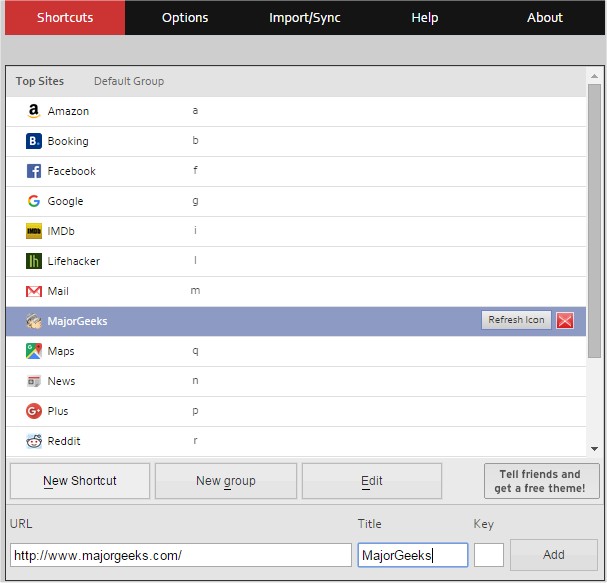Screen dimensions: 607x583
Task: Delete MajorGeeks shortcut with red X
Action: pyautogui.click(x=565, y=321)
